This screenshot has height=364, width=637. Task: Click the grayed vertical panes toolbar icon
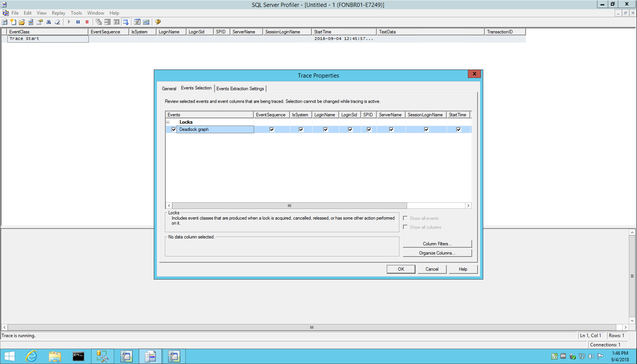click(x=116, y=22)
